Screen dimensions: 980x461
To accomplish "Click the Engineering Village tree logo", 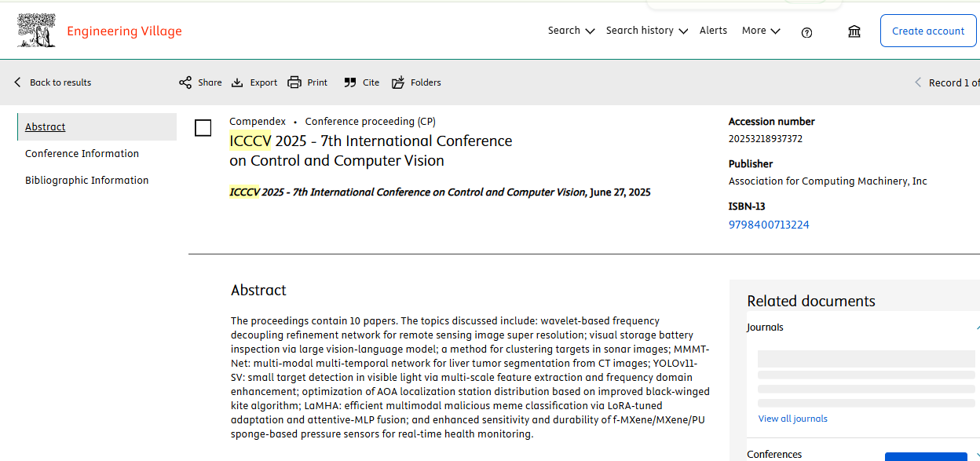I will click(x=37, y=31).
